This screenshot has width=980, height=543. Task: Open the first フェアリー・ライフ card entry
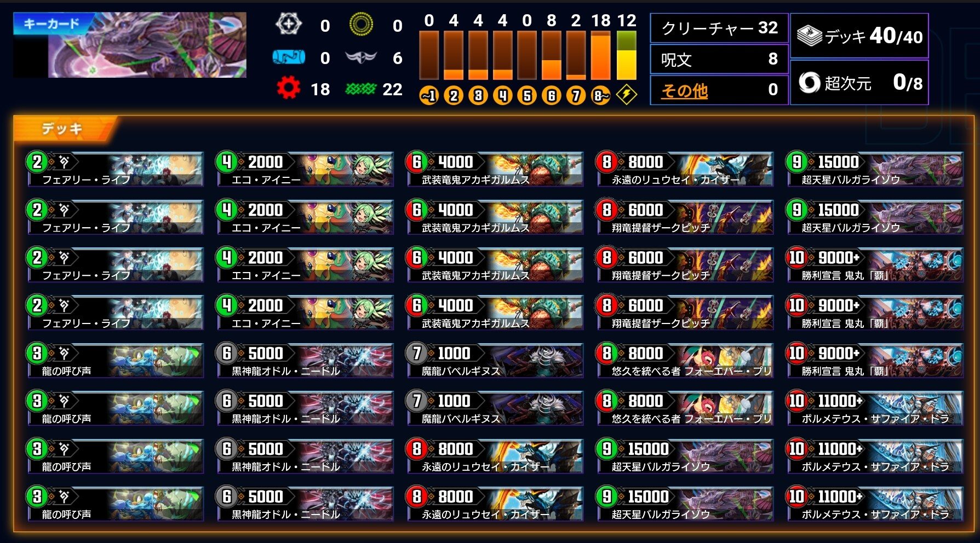pos(115,169)
